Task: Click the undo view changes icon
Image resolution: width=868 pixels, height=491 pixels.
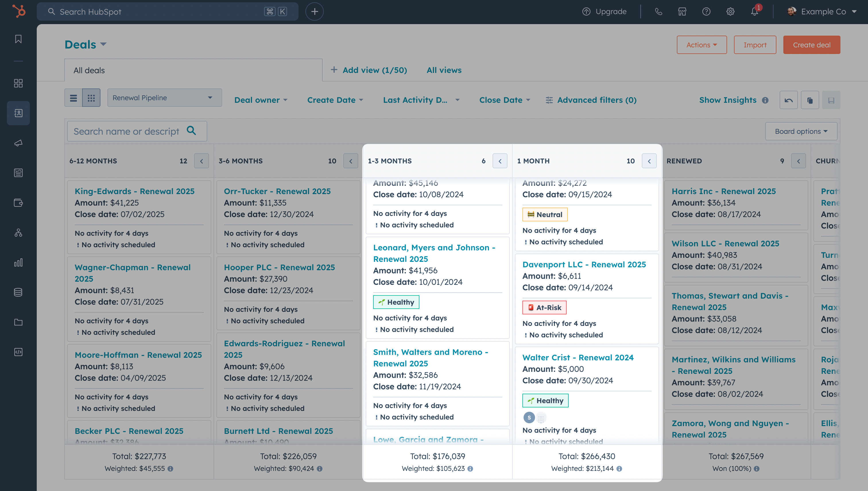Action: [x=788, y=100]
